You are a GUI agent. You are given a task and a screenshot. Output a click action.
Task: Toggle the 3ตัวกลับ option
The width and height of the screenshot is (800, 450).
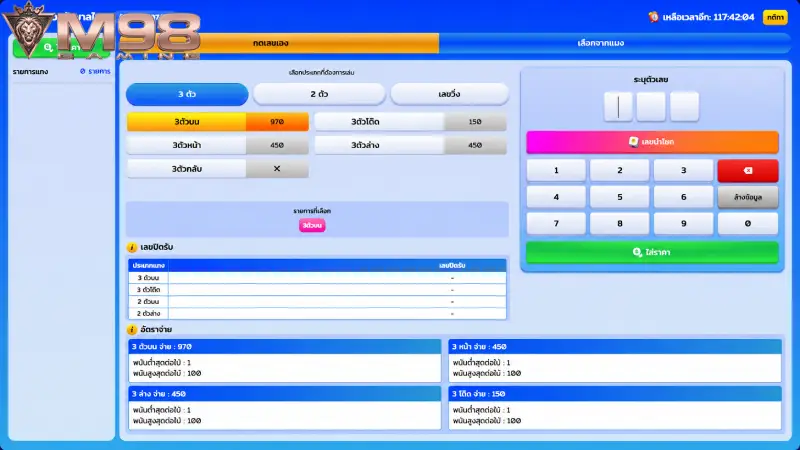click(x=218, y=169)
